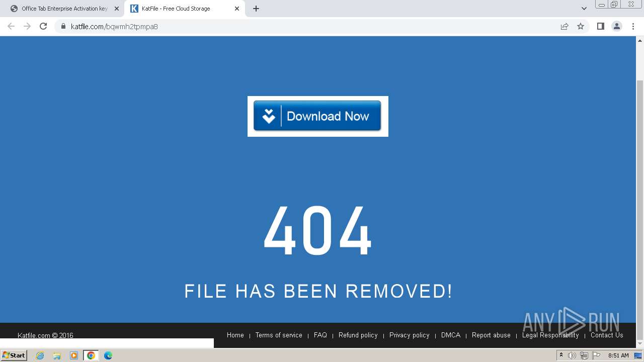Open Privacy policy link

click(x=409, y=335)
